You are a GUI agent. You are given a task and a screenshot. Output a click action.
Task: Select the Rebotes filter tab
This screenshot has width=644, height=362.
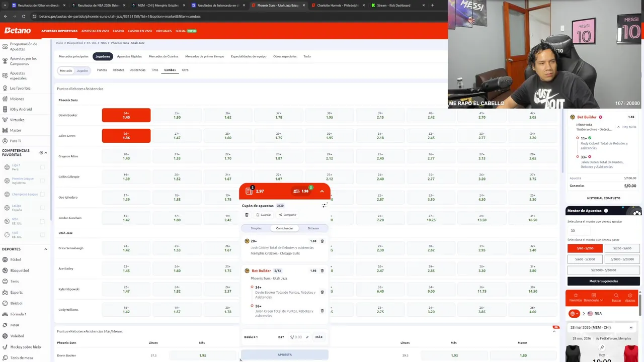click(118, 70)
